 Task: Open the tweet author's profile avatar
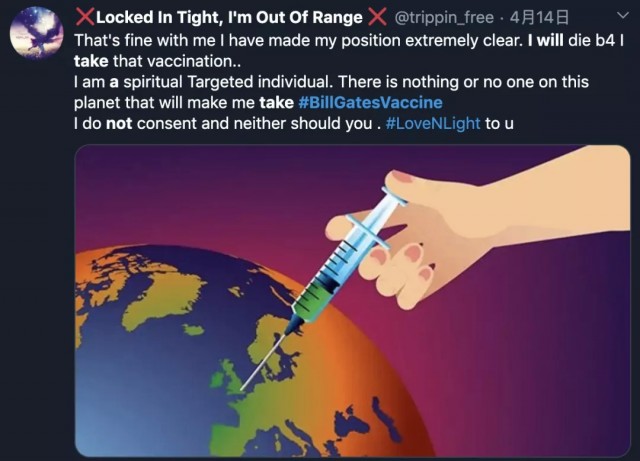pos(37,33)
